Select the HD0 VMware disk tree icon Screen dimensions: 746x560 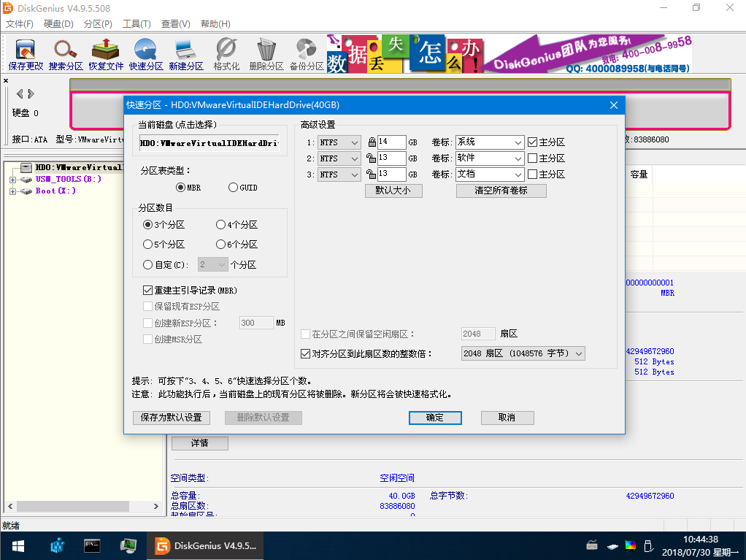tap(26, 167)
